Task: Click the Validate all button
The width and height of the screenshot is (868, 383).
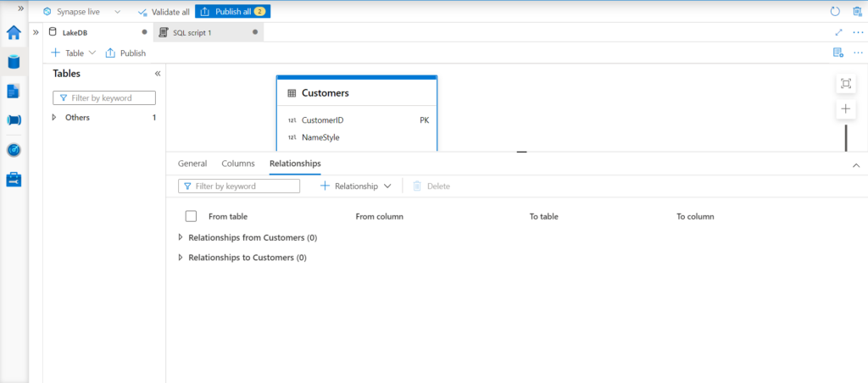Action: pyautogui.click(x=164, y=12)
